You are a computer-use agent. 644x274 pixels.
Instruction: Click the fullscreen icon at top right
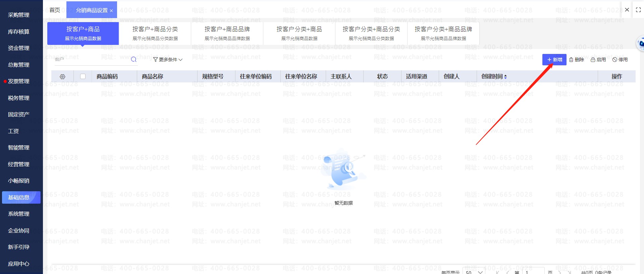pyautogui.click(x=638, y=10)
